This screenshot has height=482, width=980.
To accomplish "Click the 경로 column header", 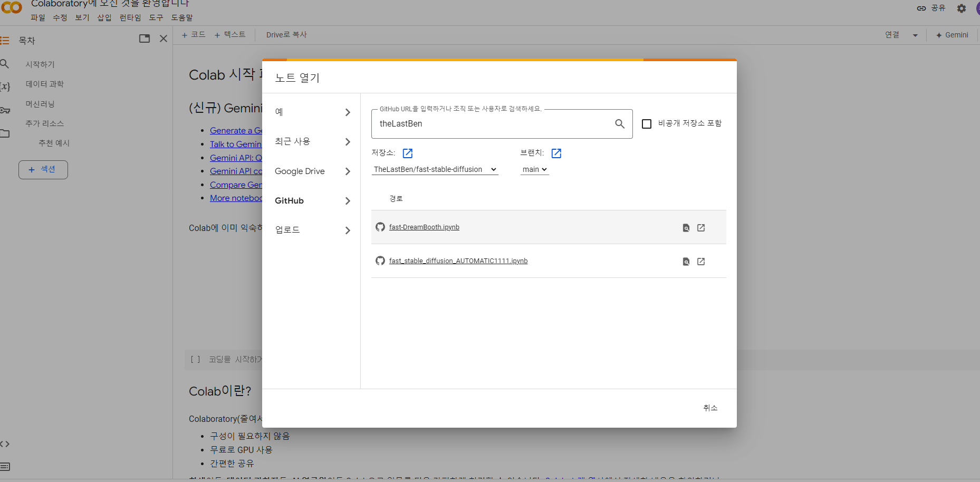I will click(396, 199).
